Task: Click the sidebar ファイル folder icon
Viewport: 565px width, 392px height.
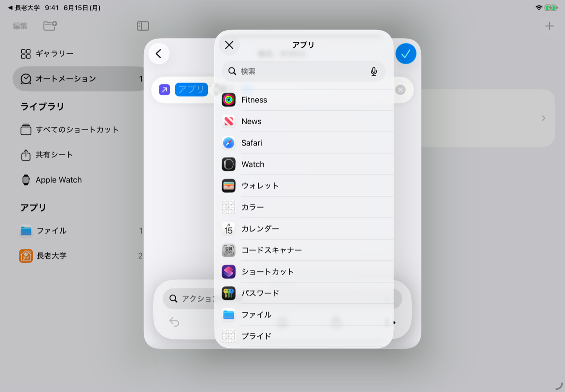Action: [26, 231]
